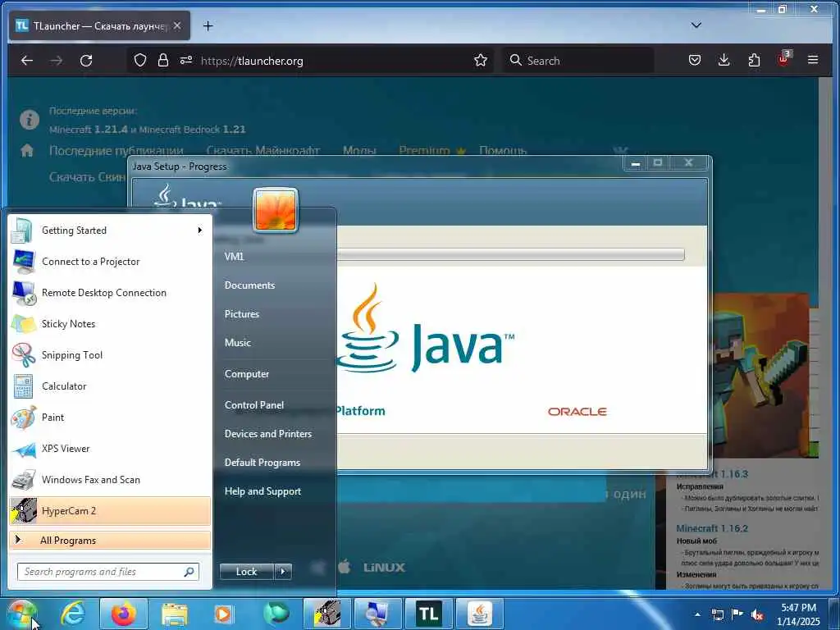Click the network tray icon
This screenshot has height=630, width=840.
(x=717, y=614)
